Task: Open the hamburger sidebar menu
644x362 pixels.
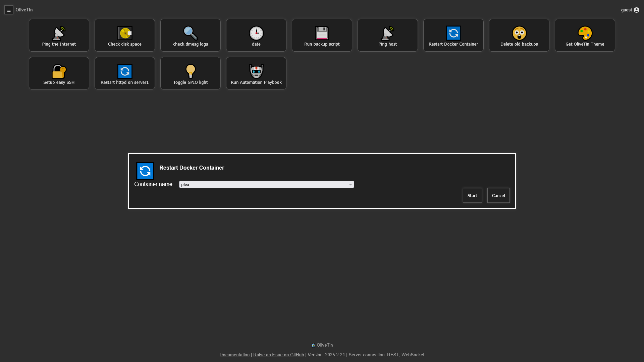Action: click(9, 10)
